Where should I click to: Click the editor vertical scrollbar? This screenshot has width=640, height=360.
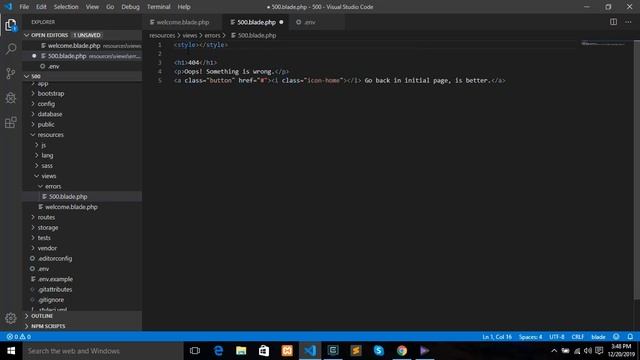pyautogui.click(x=637, y=169)
